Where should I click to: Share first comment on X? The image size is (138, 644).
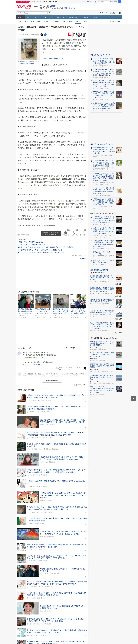point(85,368)
